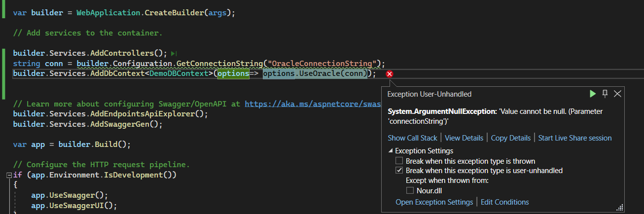The height and width of the screenshot is (214, 644).
Task: Close the Exception User-Unhandled popup
Action: coord(617,94)
